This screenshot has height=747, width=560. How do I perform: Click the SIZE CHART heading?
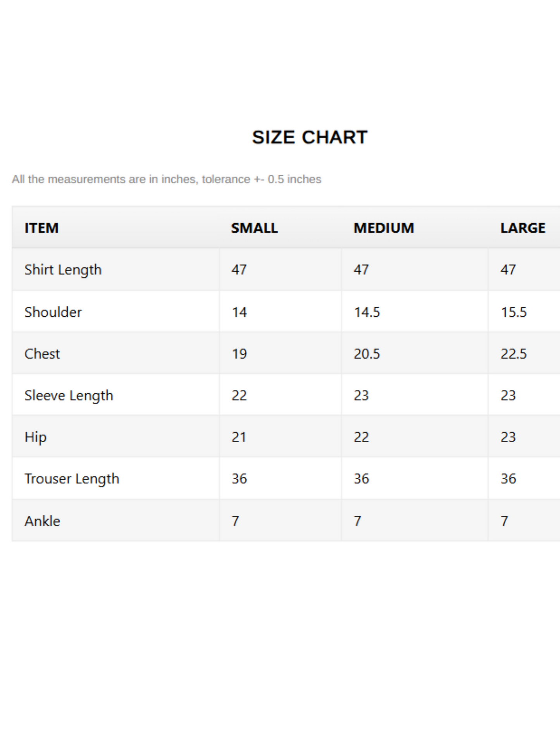310,137
